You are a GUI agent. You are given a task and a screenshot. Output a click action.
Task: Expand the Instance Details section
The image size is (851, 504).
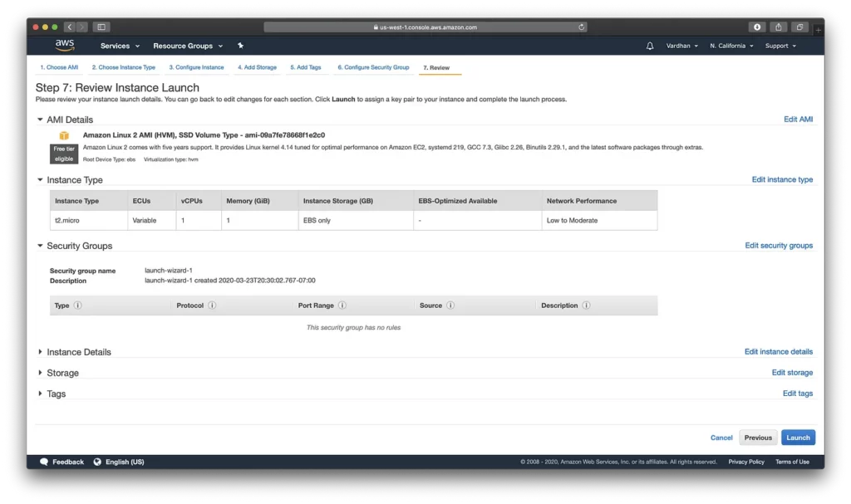tap(40, 352)
